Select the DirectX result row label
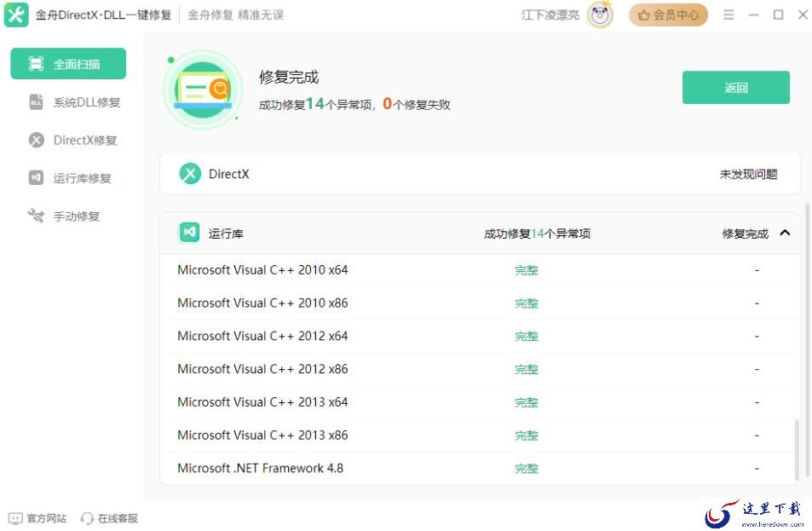This screenshot has width=812, height=531. 229,174
